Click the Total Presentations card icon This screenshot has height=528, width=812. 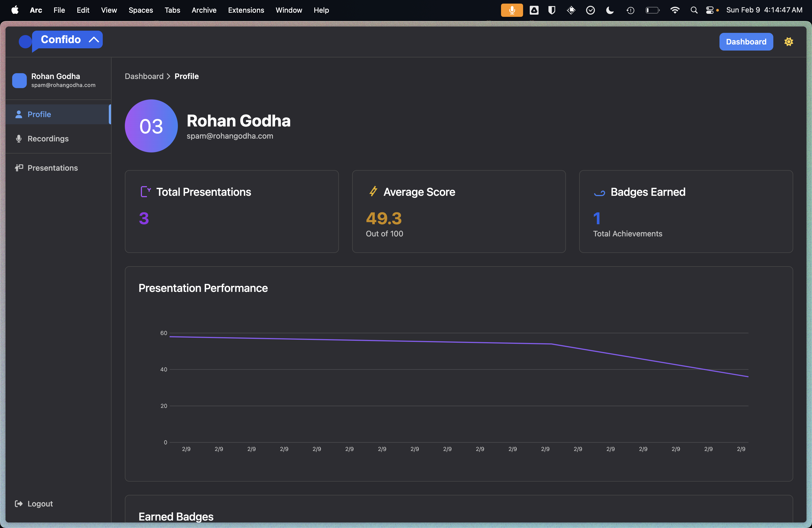(146, 192)
